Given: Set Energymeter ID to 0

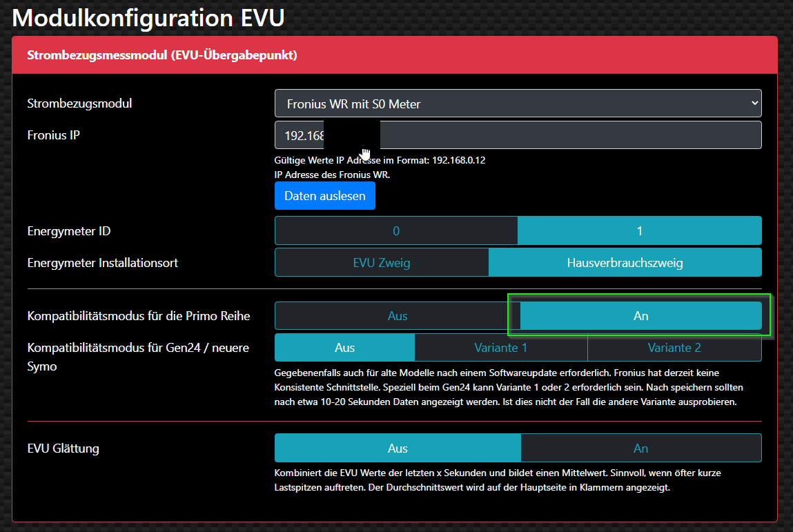Looking at the screenshot, I should (x=396, y=231).
